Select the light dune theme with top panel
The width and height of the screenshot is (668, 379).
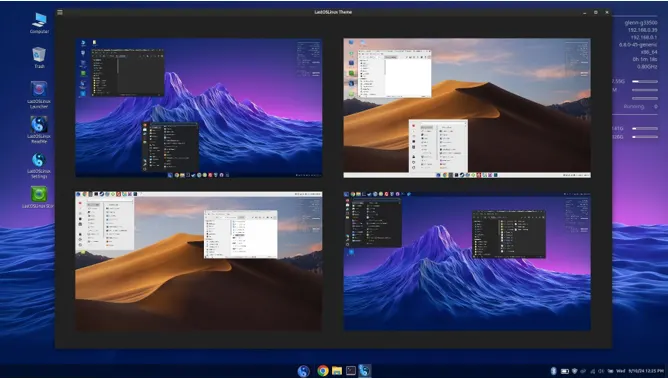(199, 261)
